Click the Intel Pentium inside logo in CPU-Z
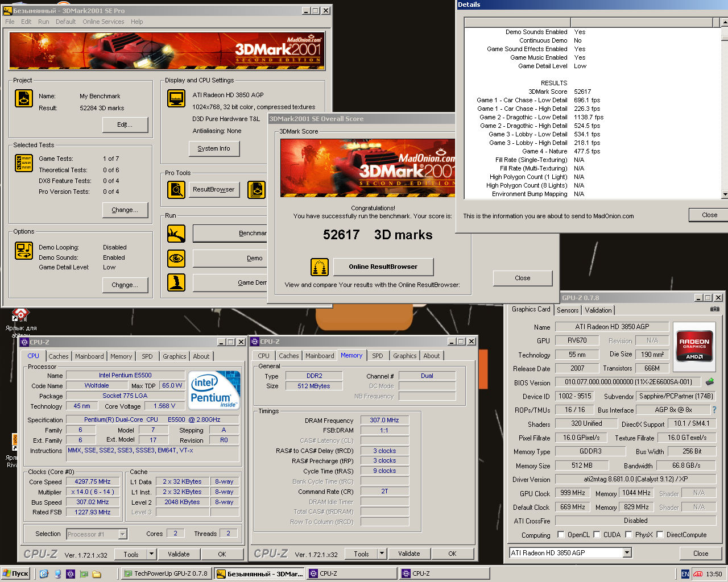 (x=214, y=390)
